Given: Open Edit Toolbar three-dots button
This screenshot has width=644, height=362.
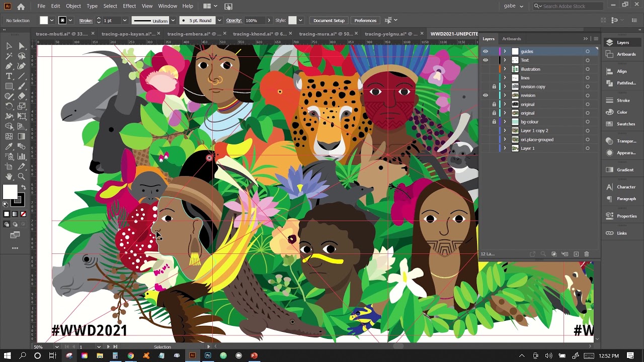Looking at the screenshot, I should 15,248.
